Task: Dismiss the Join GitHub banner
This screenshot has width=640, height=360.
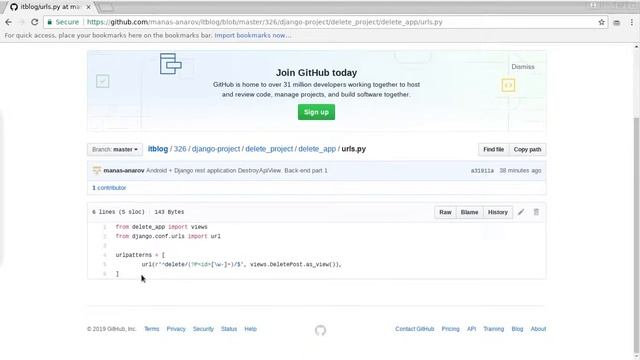Action: point(522,67)
